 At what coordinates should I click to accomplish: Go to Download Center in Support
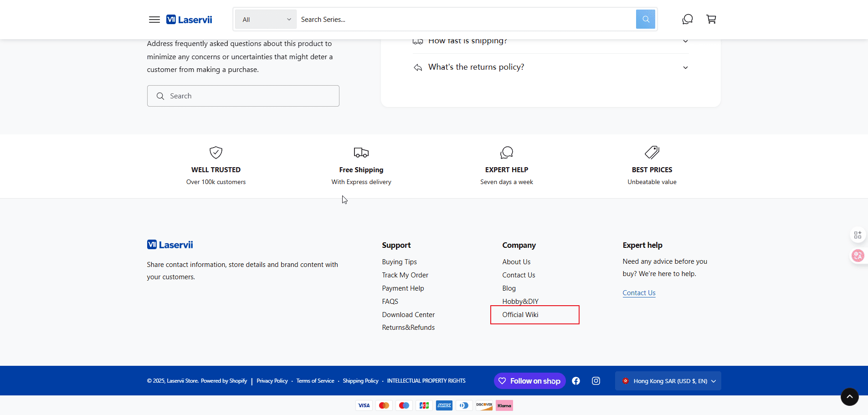coord(408,315)
